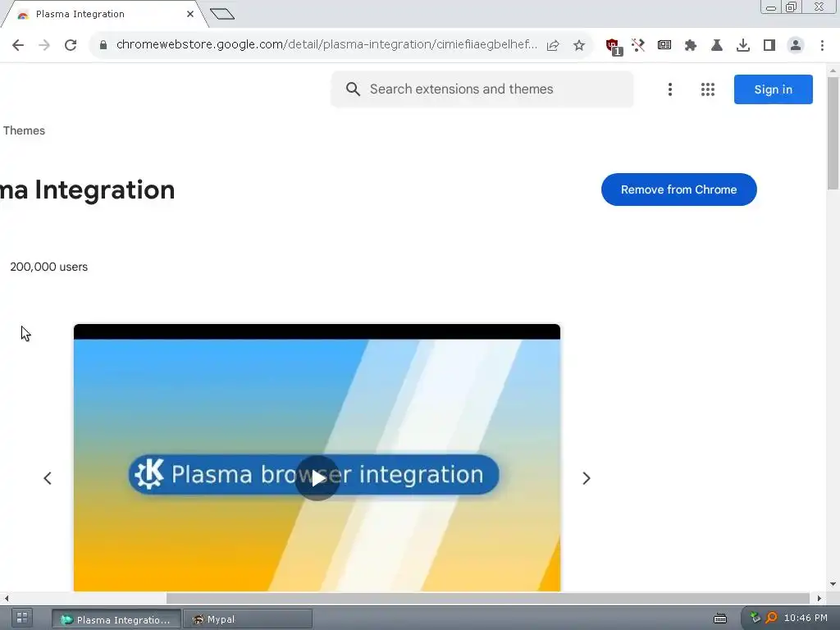Screen dimensions: 840x630
Task: Click the search magnifier icon
Action: [353, 89]
